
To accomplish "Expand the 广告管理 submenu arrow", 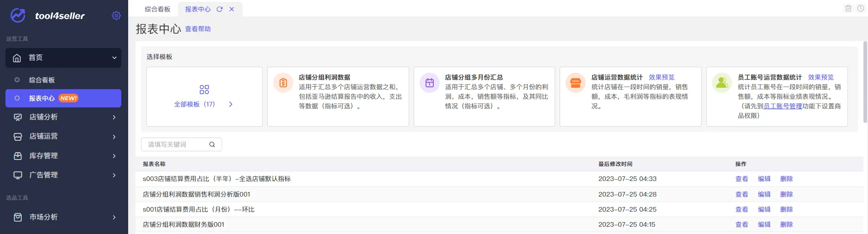I will coord(114,175).
